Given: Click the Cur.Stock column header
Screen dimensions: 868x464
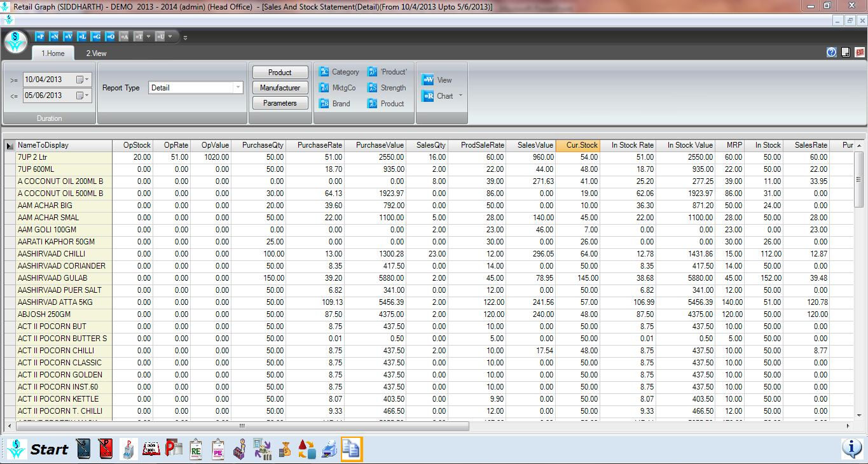Looking at the screenshot, I should 581,145.
